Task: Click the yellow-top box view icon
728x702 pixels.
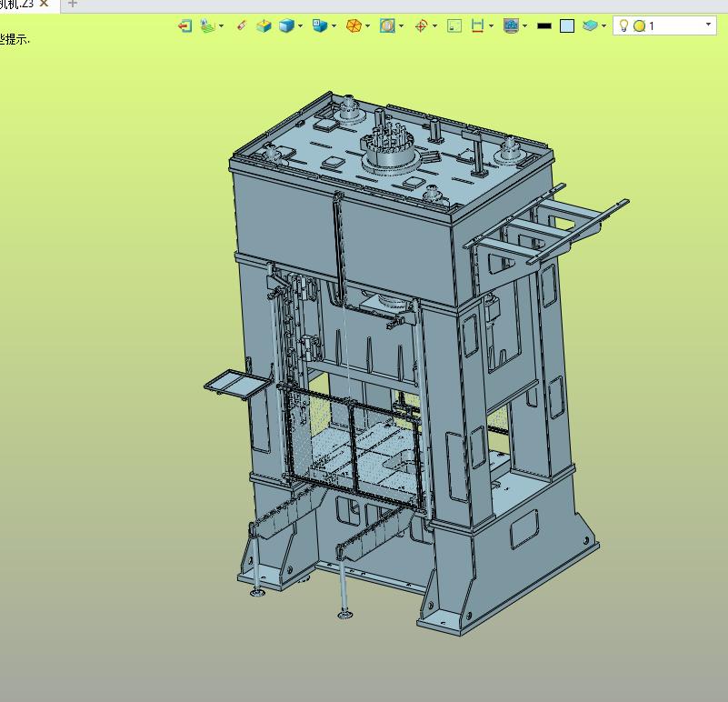Action: click(264, 25)
